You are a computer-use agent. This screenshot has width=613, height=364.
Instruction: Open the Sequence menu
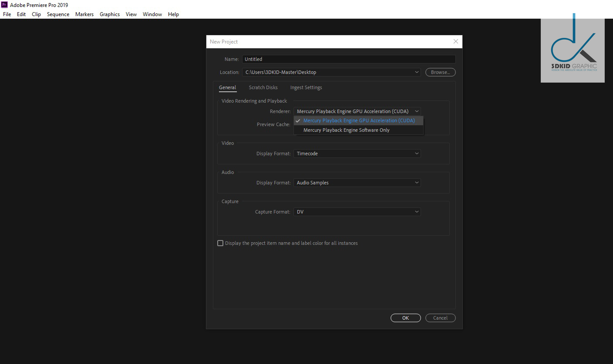[58, 14]
